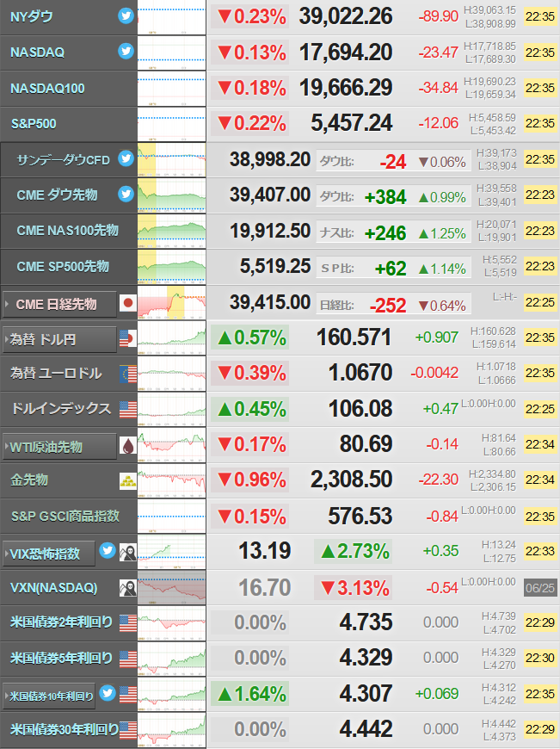Click the ▲1.14% SP比 value
The width and height of the screenshot is (560, 749).
coord(442,269)
